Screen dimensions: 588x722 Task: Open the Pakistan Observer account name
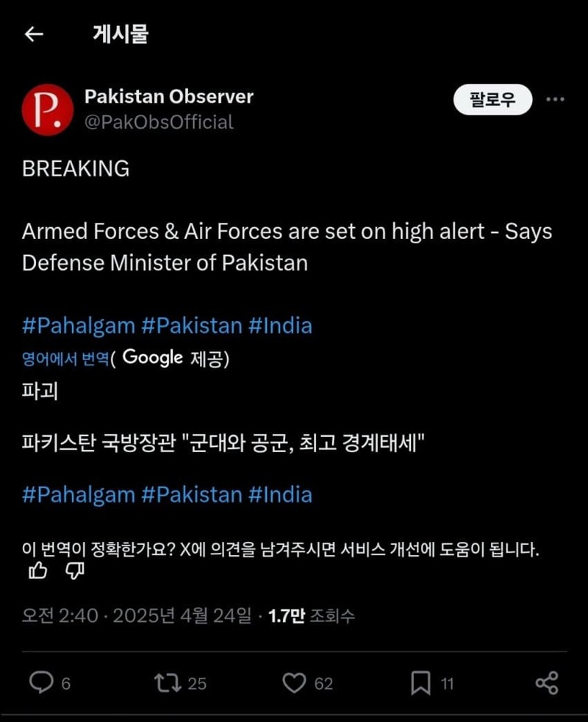click(169, 96)
